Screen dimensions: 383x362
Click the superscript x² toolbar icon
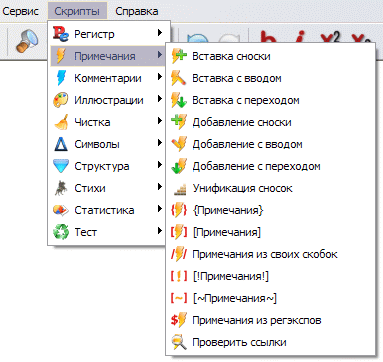click(x=330, y=37)
